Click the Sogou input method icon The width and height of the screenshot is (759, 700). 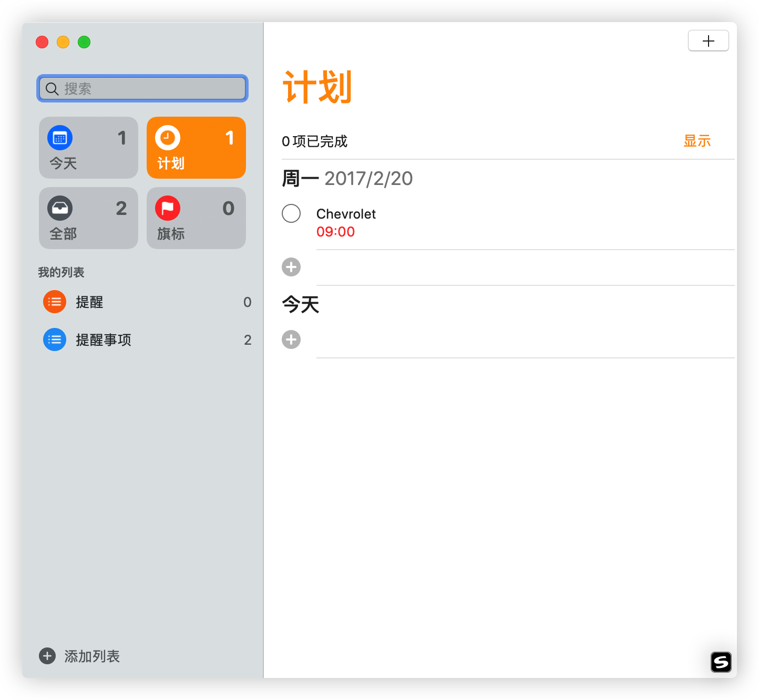point(721,662)
